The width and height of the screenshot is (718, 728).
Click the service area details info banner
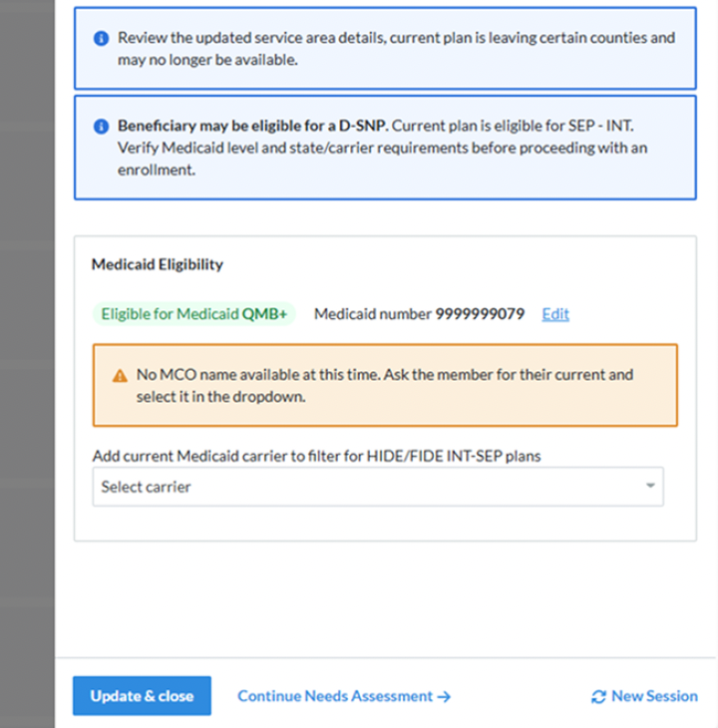click(385, 48)
